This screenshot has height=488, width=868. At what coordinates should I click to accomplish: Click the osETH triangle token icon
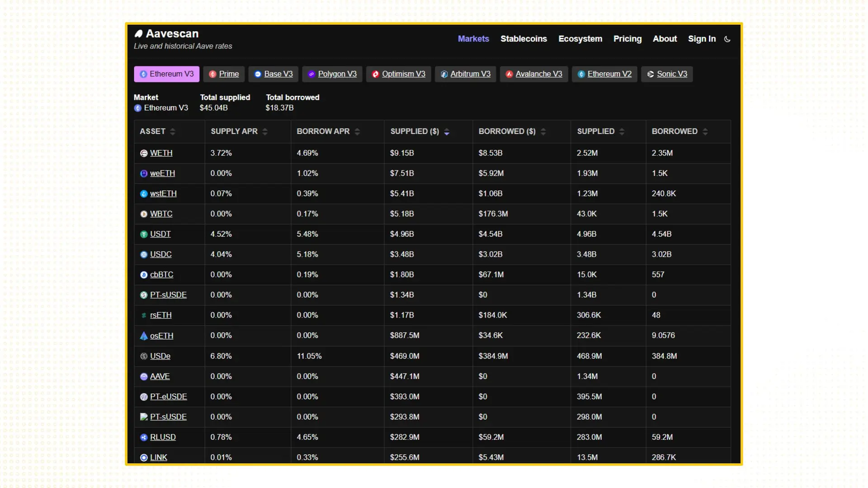point(144,336)
